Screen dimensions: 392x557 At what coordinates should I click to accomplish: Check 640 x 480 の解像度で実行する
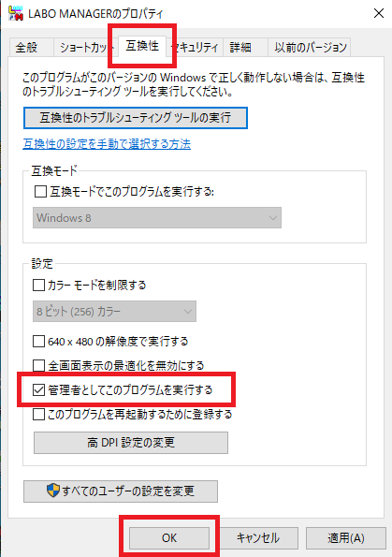tap(38, 342)
